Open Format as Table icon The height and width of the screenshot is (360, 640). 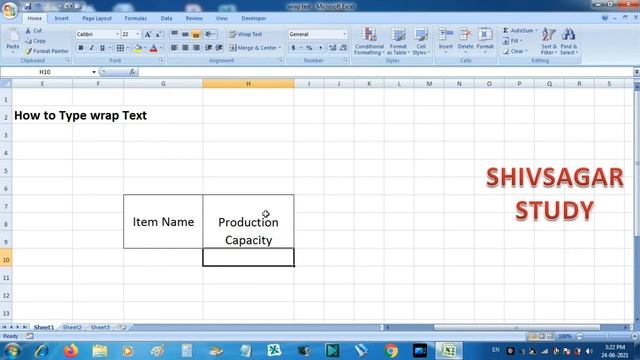pos(398,34)
